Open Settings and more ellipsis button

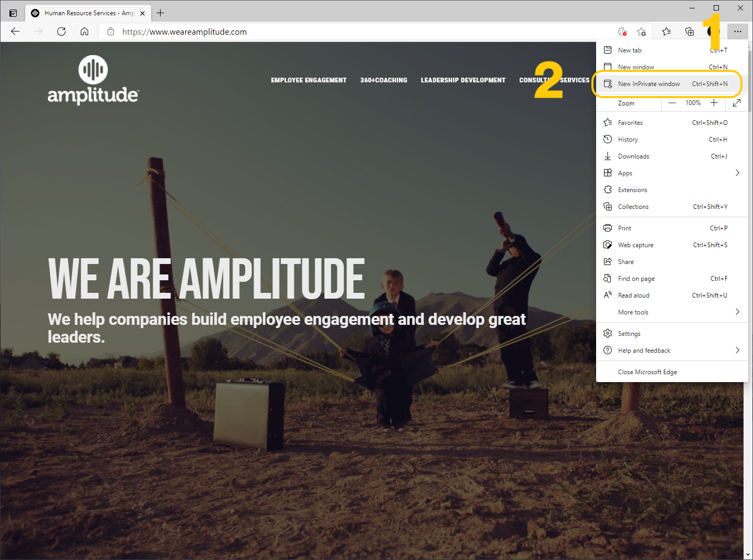click(x=737, y=31)
